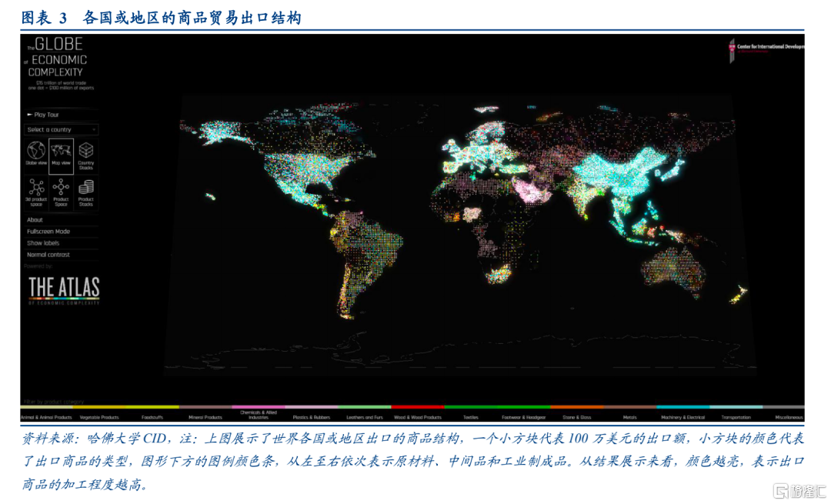831x504 pixels.
Task: Toggle Show labels option
Action: [43, 243]
